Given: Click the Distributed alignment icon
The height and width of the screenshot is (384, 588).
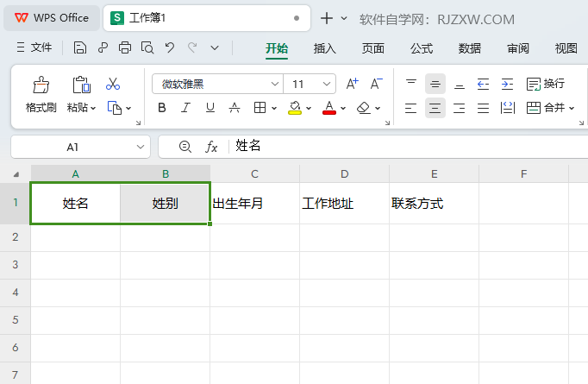Looking at the screenshot, I should coord(507,108).
